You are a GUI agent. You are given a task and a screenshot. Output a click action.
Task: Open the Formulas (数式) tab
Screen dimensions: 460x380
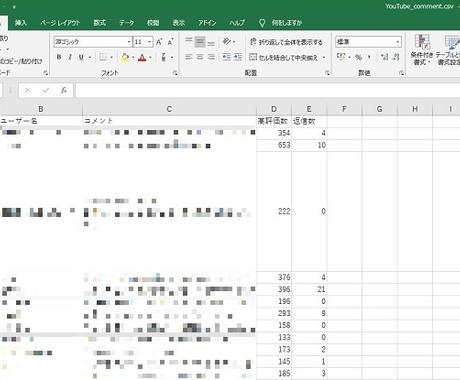(99, 23)
